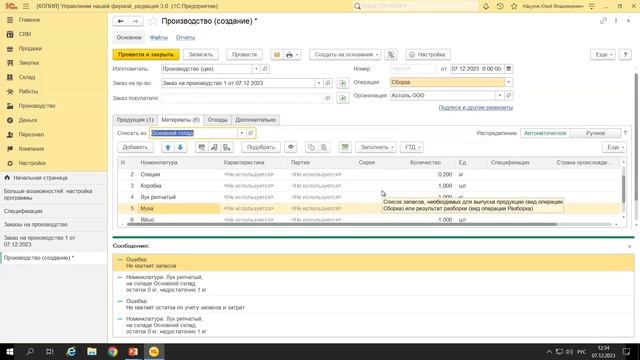
Task: Open the top Еще menu
Action: [602, 55]
